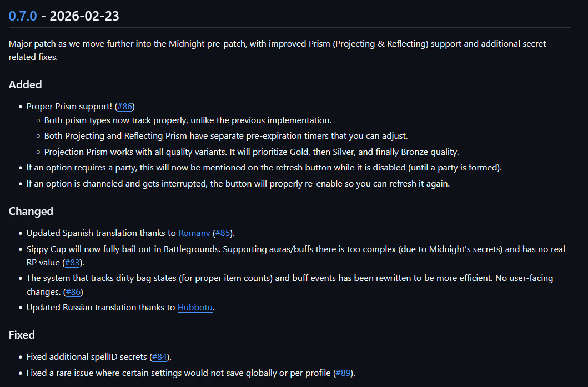Image resolution: width=588 pixels, height=387 pixels.
Task: Open #86 link after 'No user-facing changes'
Action: point(73,292)
